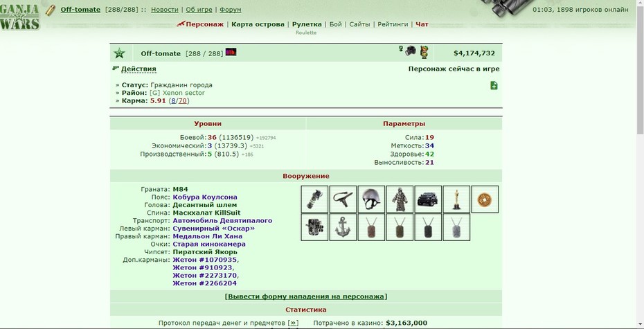The image size is (644, 329).
Task: Click the Маскхалат KillSuit item name
Action: click(x=206, y=213)
